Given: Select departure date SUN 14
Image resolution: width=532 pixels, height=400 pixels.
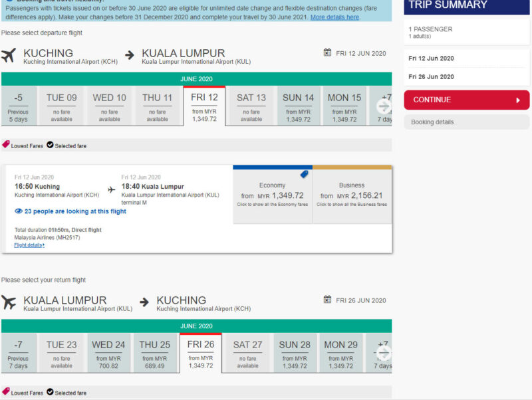Looking at the screenshot, I should 298,106.
